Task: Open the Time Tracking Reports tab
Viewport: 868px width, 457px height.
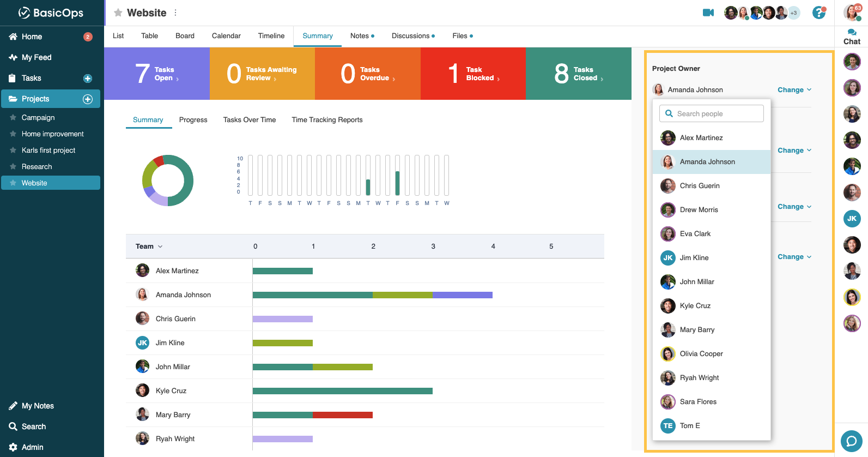Action: click(327, 120)
